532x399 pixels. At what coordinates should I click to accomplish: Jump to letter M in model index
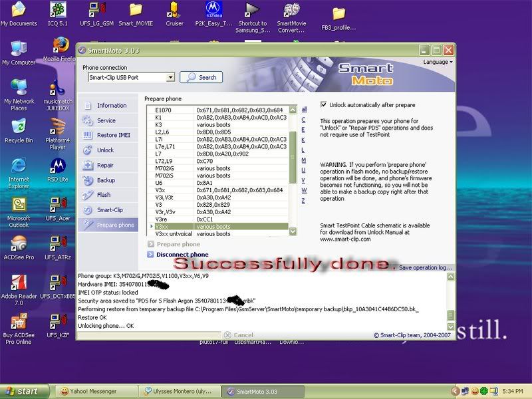point(304,160)
